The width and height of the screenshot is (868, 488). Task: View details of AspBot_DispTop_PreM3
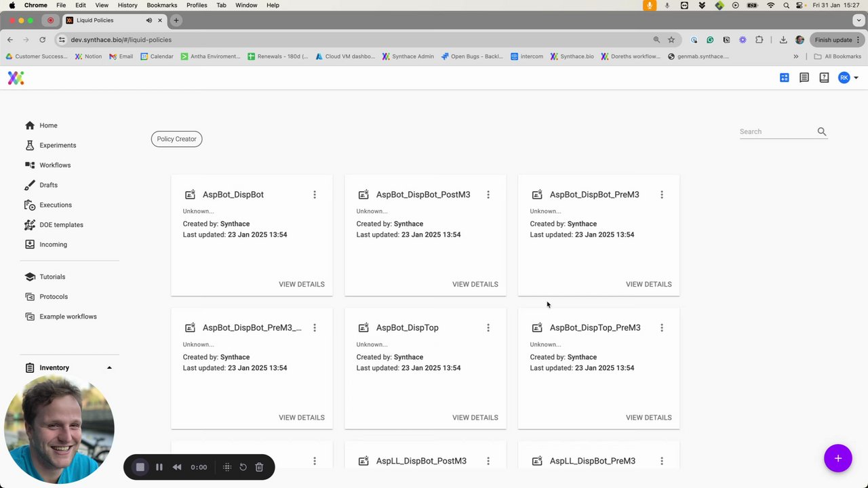click(649, 418)
